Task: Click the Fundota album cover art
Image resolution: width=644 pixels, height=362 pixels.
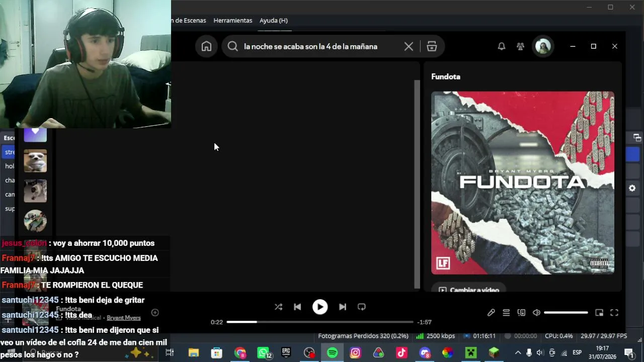Action: click(523, 183)
